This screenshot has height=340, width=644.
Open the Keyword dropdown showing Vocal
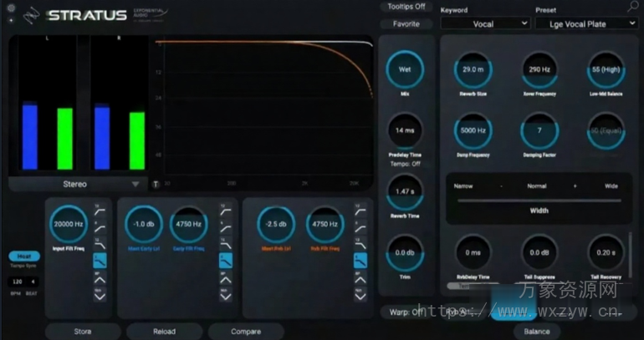(x=485, y=23)
